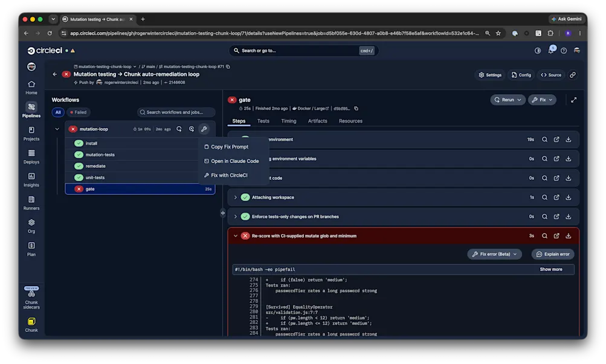Click the Explain error button
Screen dimensions: 606x364
553,254
